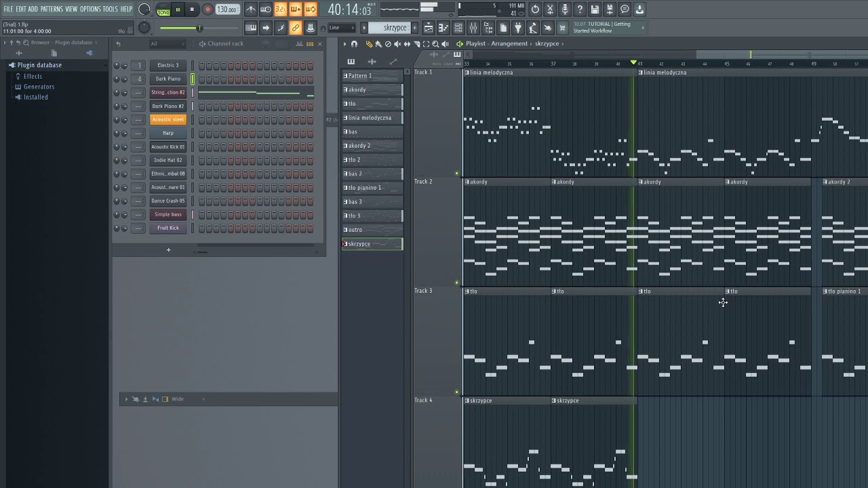Save project using the floppy disk icon
868x488 pixels.
(x=595, y=9)
